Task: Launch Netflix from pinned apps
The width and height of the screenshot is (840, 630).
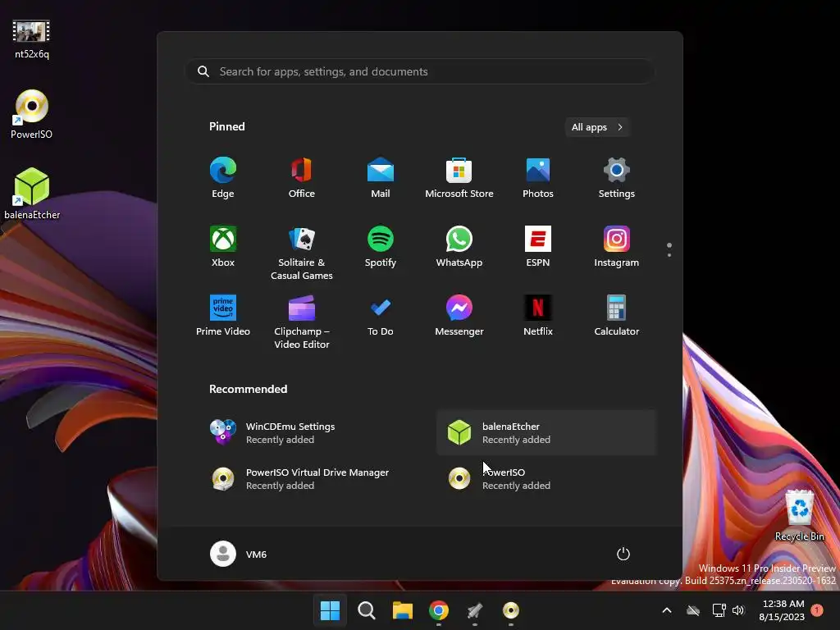Action: [538, 316]
